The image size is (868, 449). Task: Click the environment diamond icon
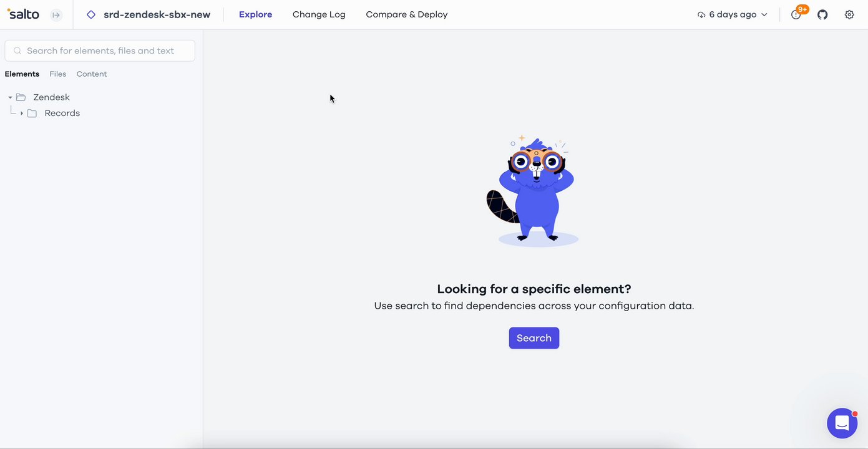coord(91,14)
